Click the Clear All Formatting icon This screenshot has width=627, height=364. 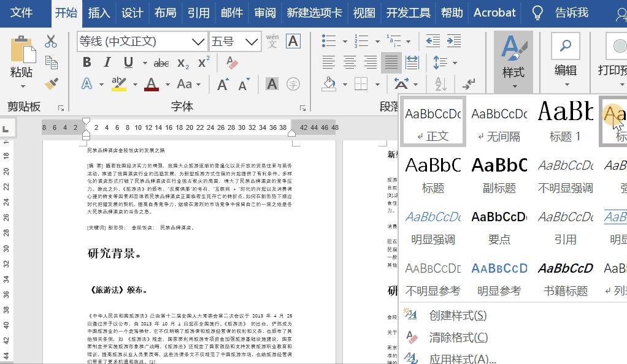pos(232,63)
